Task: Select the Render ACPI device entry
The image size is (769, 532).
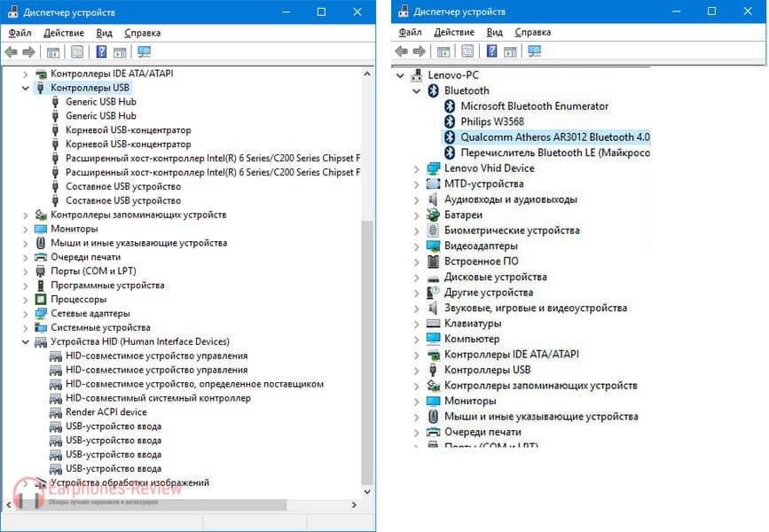Action: pyautogui.click(x=106, y=412)
